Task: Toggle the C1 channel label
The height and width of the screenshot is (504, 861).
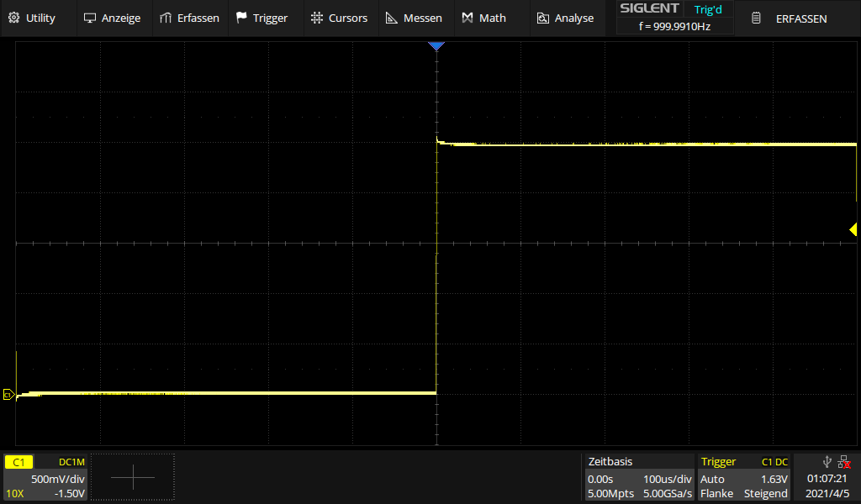Action: 18,462
